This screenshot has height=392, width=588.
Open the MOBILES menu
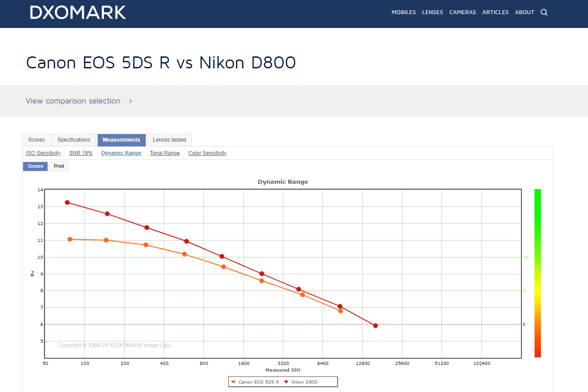(x=404, y=12)
